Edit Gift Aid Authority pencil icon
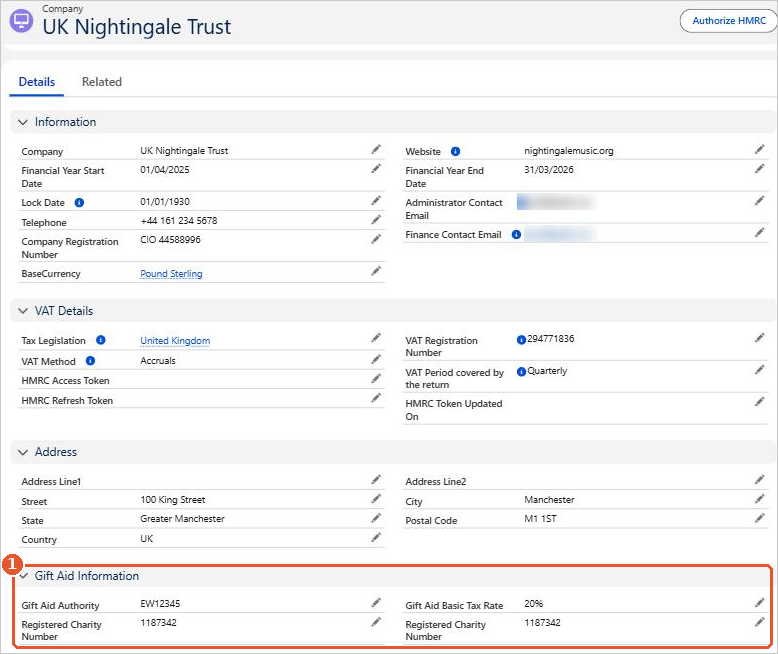 (376, 603)
